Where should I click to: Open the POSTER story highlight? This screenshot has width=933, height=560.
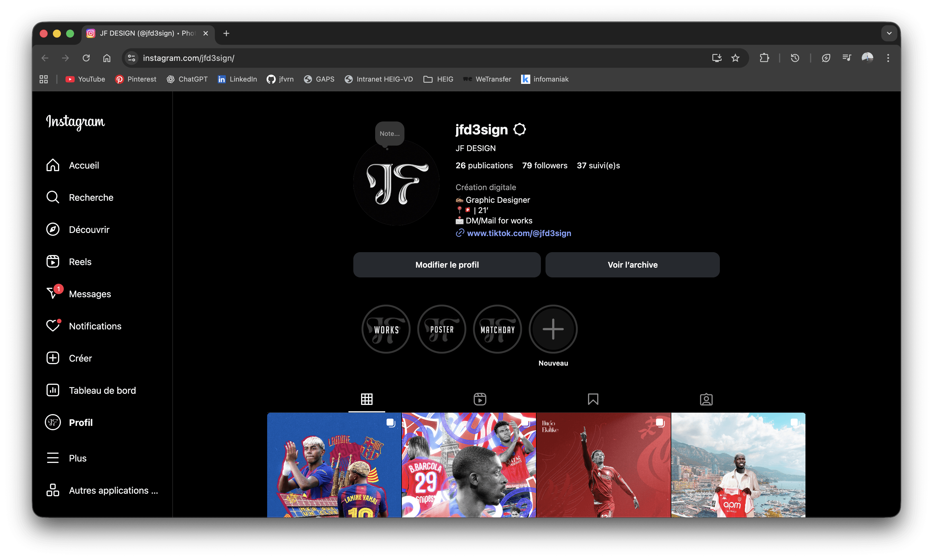click(442, 329)
